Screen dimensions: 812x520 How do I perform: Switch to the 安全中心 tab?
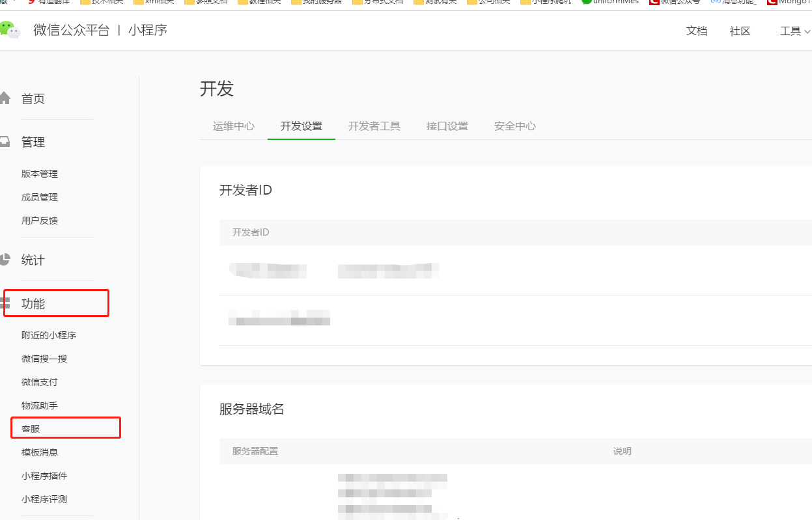click(x=515, y=126)
